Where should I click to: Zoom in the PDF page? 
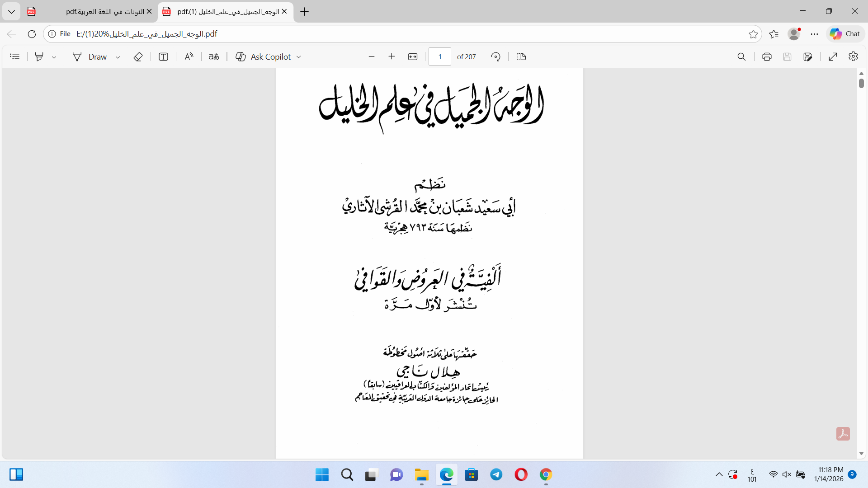tap(392, 56)
